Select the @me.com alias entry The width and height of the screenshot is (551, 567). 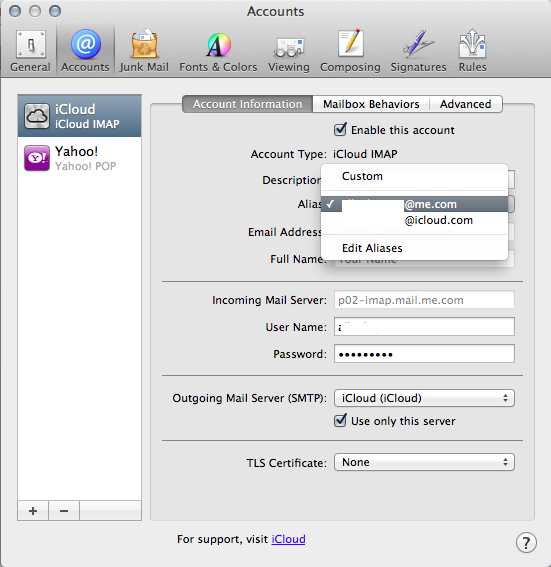coord(414,204)
